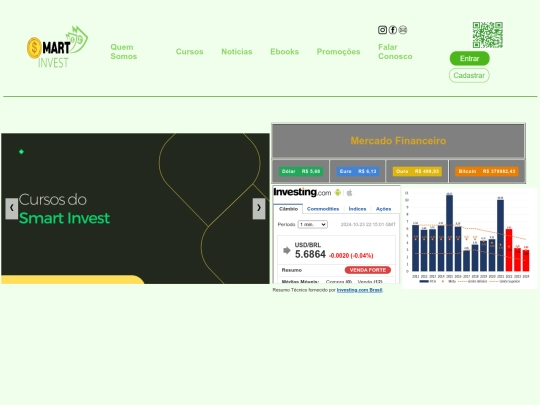Click the Apple icon in Investing widget

point(350,193)
